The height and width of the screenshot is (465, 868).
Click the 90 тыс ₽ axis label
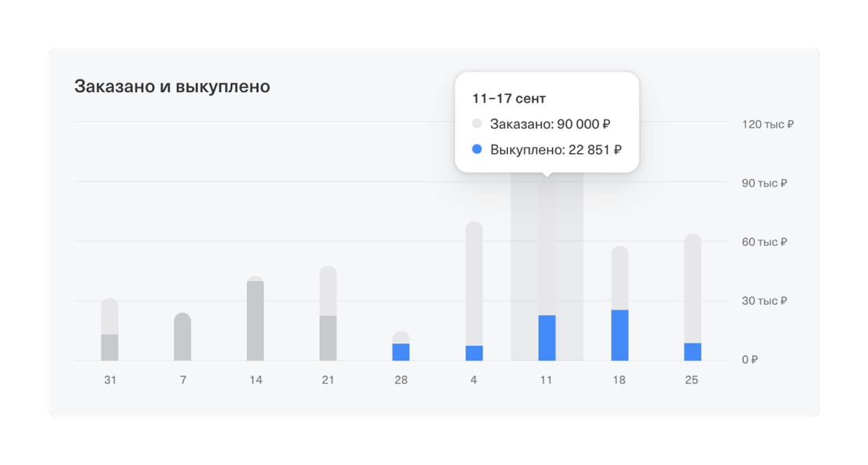[x=764, y=183]
